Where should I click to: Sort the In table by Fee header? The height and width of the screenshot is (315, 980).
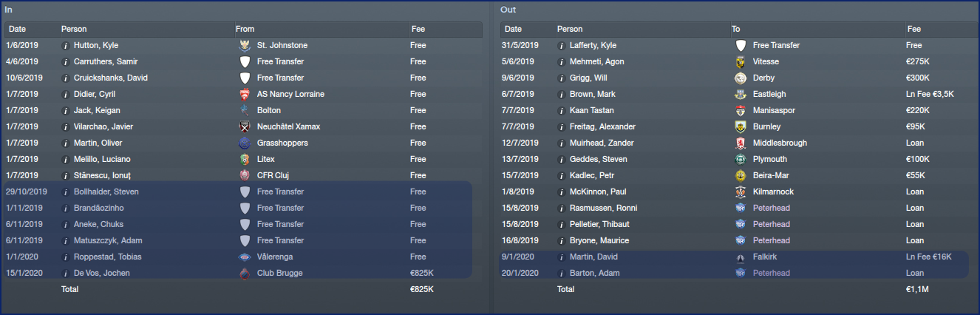(x=418, y=30)
